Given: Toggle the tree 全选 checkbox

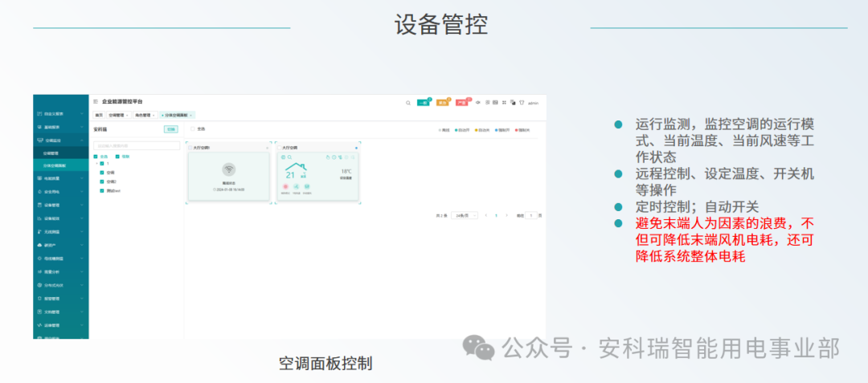Looking at the screenshot, I should point(96,157).
